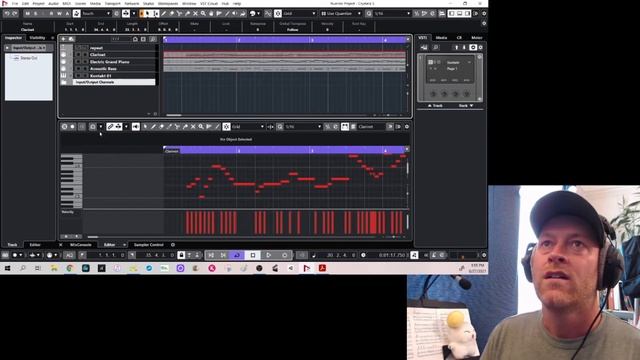Click the Stop button in transport
The width and height of the screenshot is (640, 360).
coord(253,255)
